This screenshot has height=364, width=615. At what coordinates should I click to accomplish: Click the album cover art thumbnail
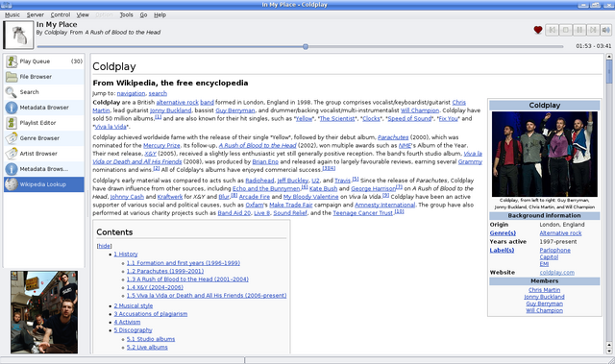(x=18, y=35)
